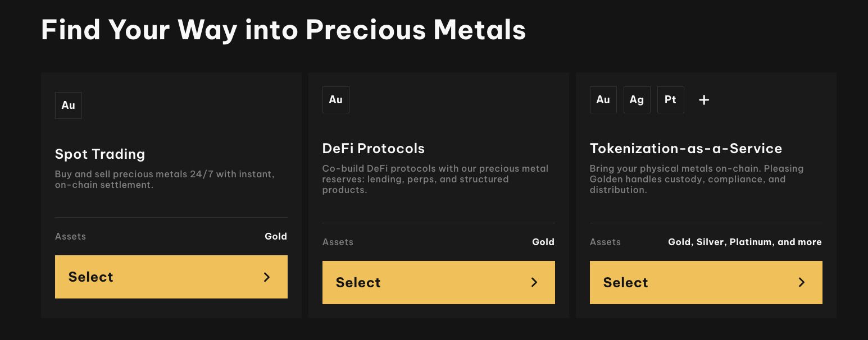This screenshot has width=868, height=340.
Task: Click the Au badge in DeFi Protocols card
Action: 336,100
